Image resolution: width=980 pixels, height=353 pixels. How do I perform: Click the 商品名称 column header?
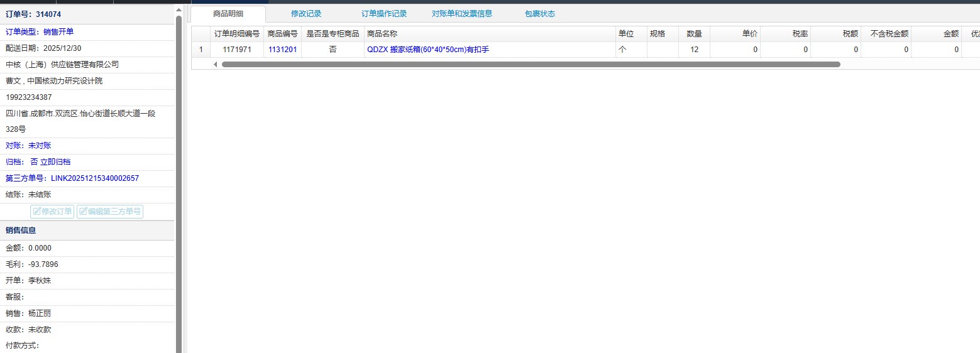pyautogui.click(x=382, y=34)
